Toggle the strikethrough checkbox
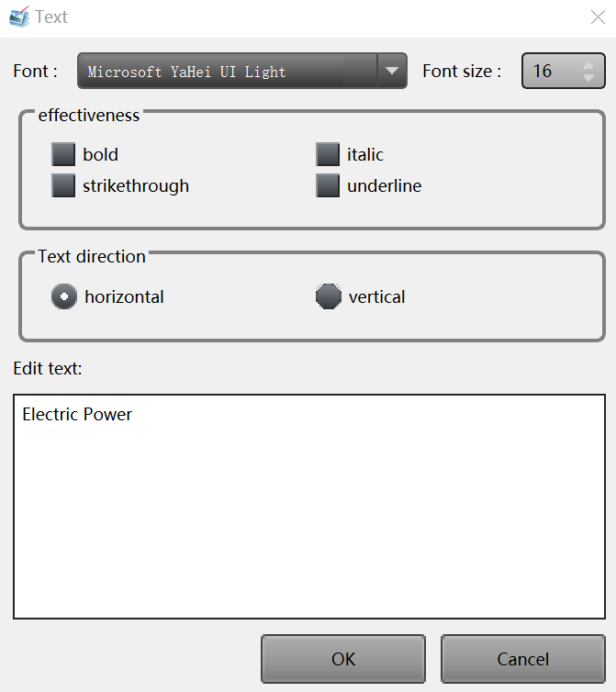The height and width of the screenshot is (692, 616). pos(63,185)
